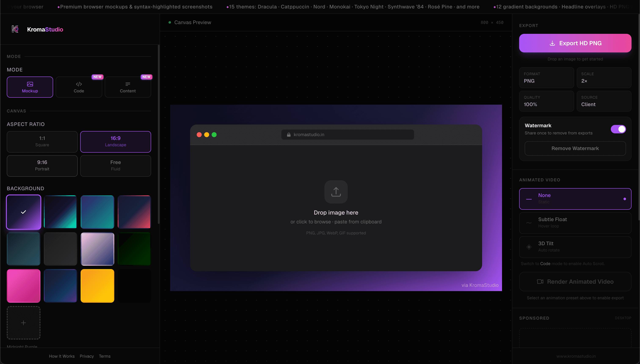Select the solid yellow-orange background swatch
Screen dimensions: 640x364
pos(97,286)
